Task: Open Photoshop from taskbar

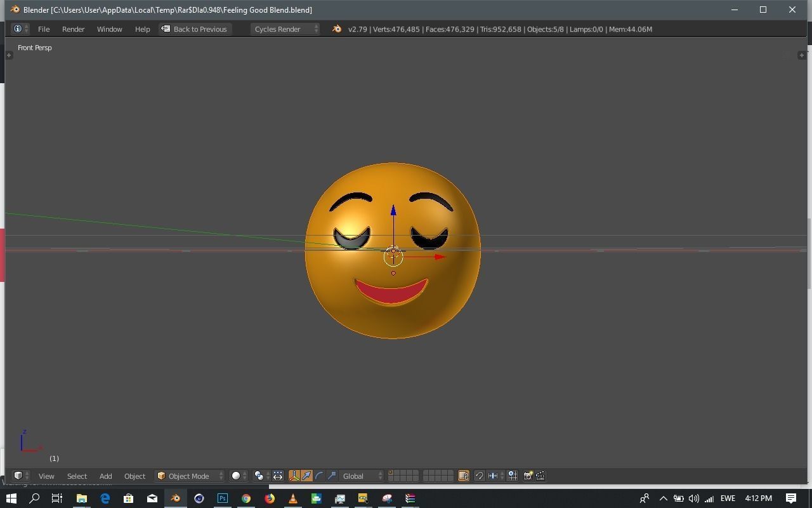Action: 222,498
